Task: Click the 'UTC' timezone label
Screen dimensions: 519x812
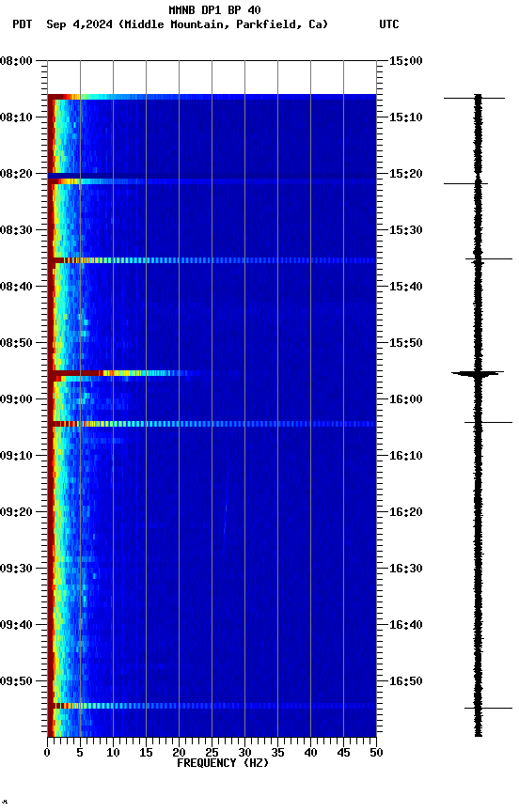Action: [389, 24]
